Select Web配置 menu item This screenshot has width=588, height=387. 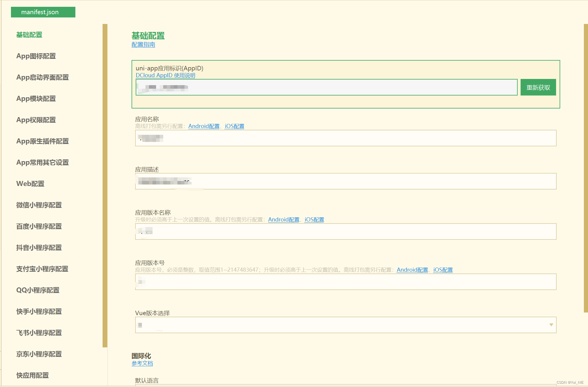[30, 184]
